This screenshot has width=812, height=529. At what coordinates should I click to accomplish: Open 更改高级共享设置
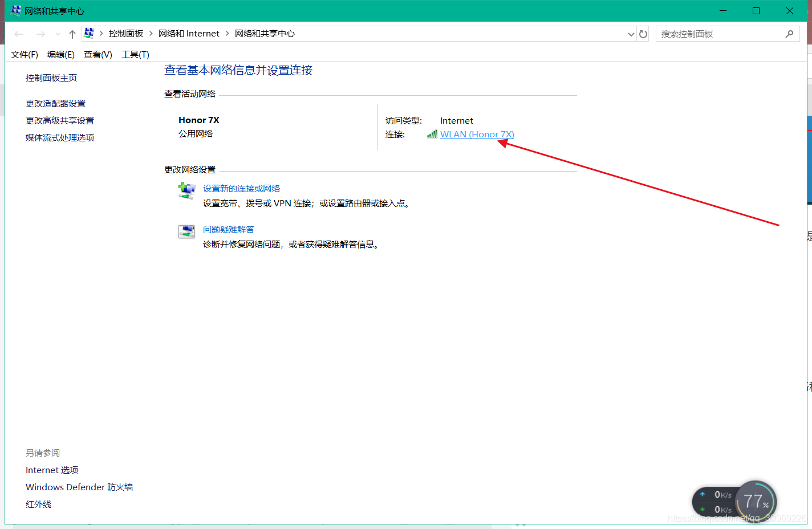coord(60,121)
